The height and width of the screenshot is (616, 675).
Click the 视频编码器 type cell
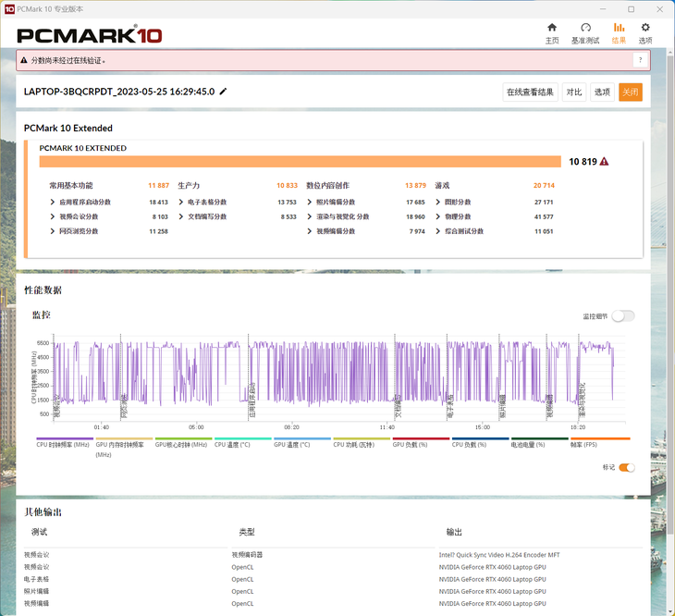[247, 555]
